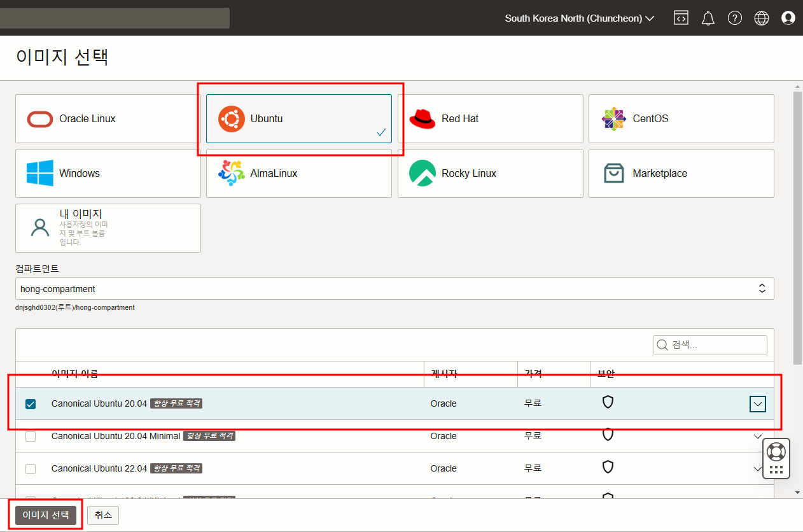This screenshot has height=532, width=803.
Task: Uncheck the Canonical Ubuntu 20.04 checkbox
Action: tap(31, 404)
